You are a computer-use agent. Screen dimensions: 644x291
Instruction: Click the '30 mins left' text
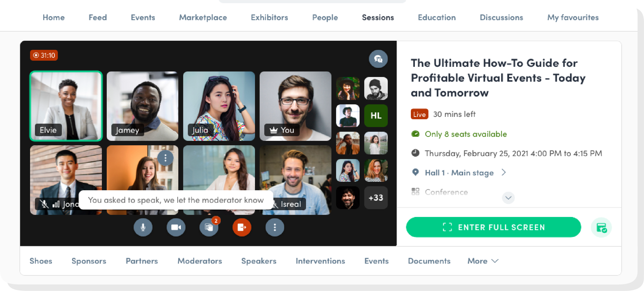[454, 114]
